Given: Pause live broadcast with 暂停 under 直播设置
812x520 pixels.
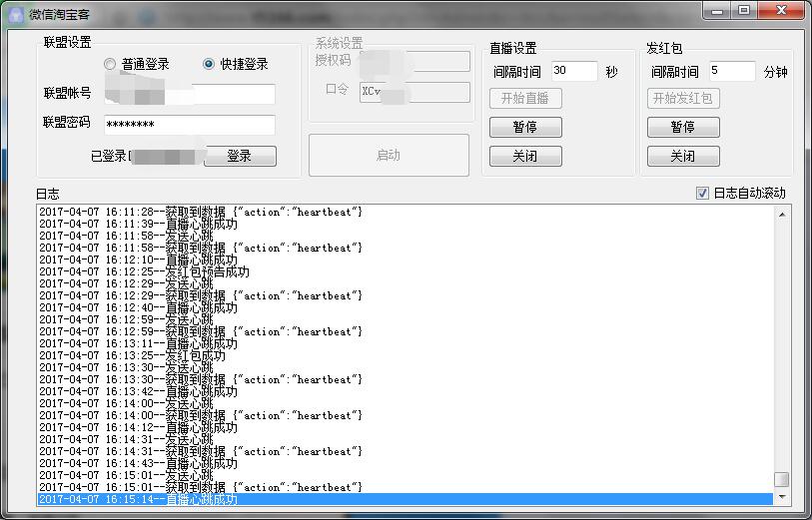Looking at the screenshot, I should pos(525,128).
